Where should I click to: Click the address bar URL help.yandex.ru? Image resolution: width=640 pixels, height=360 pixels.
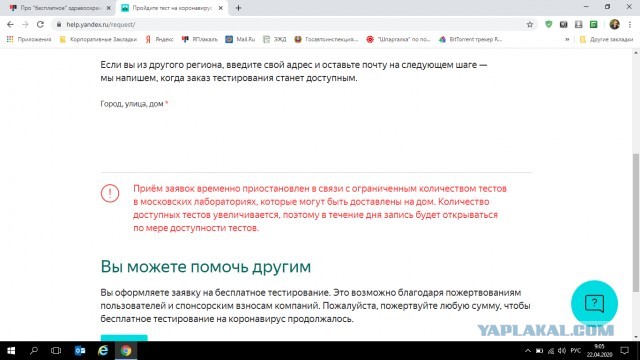click(x=101, y=24)
